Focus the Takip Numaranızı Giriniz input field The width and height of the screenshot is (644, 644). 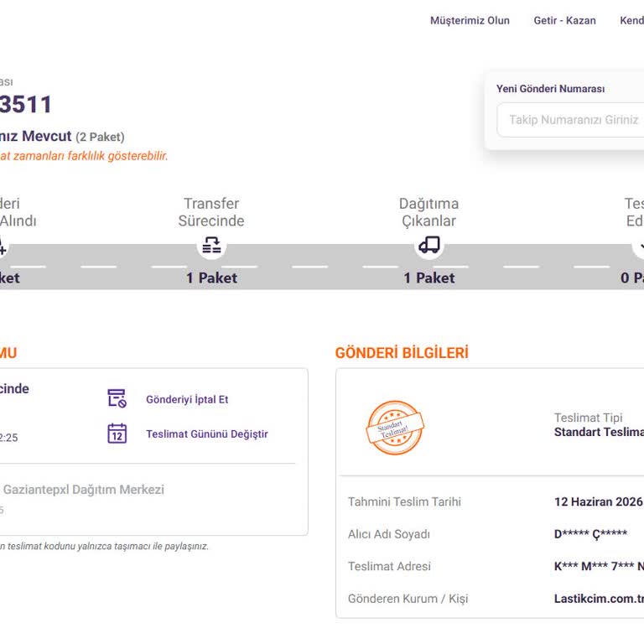point(571,120)
